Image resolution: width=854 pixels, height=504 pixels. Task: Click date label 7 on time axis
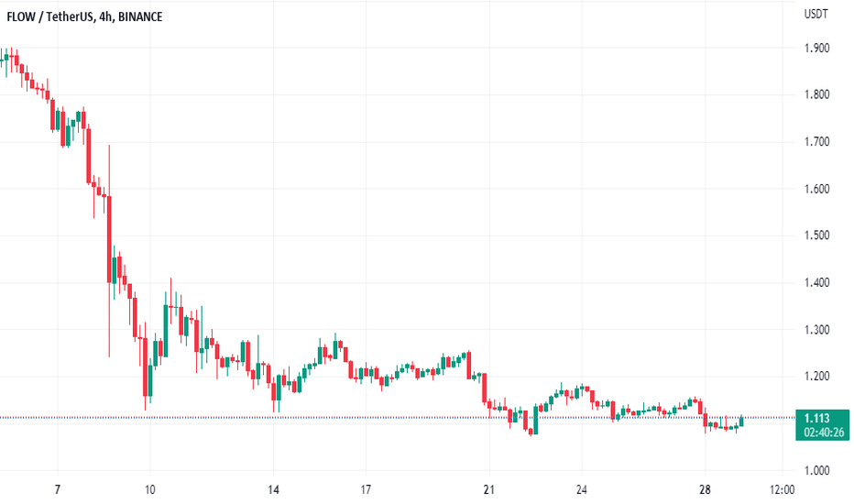[57, 489]
